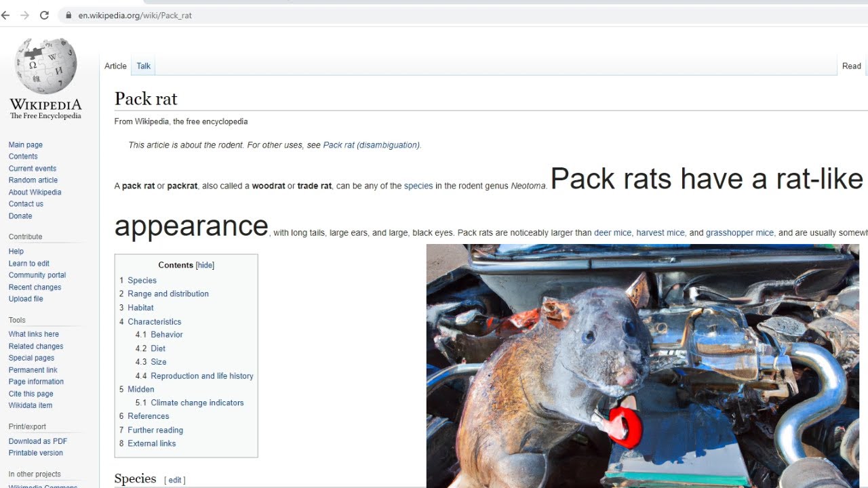Follow Pack rat (disambiguation) link
The image size is (868, 488).
pos(372,145)
